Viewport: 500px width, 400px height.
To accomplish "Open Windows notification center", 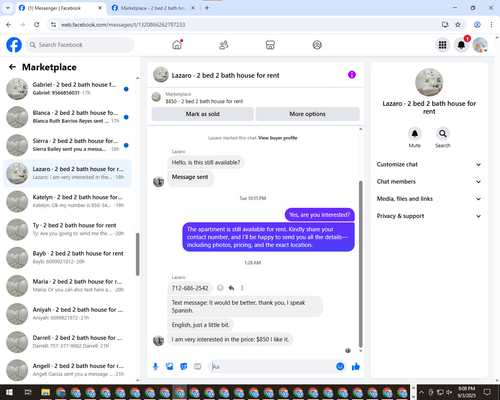I will pyautogui.click(x=487, y=392).
